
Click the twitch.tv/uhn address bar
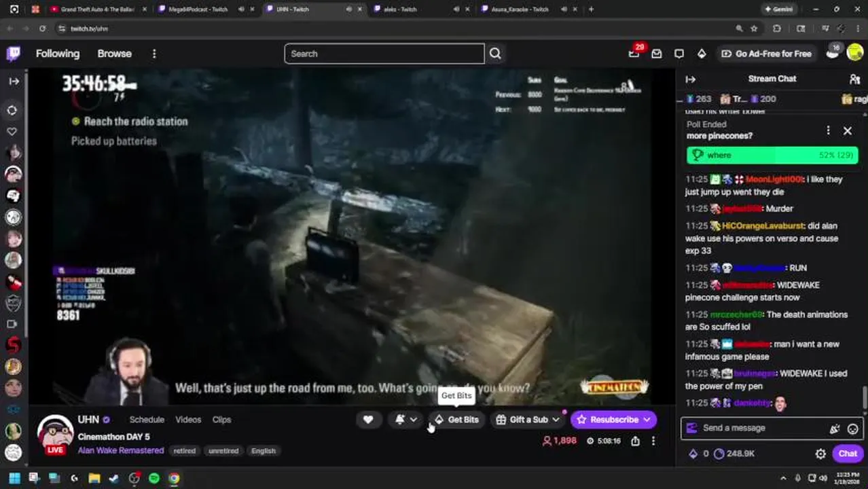click(90, 29)
